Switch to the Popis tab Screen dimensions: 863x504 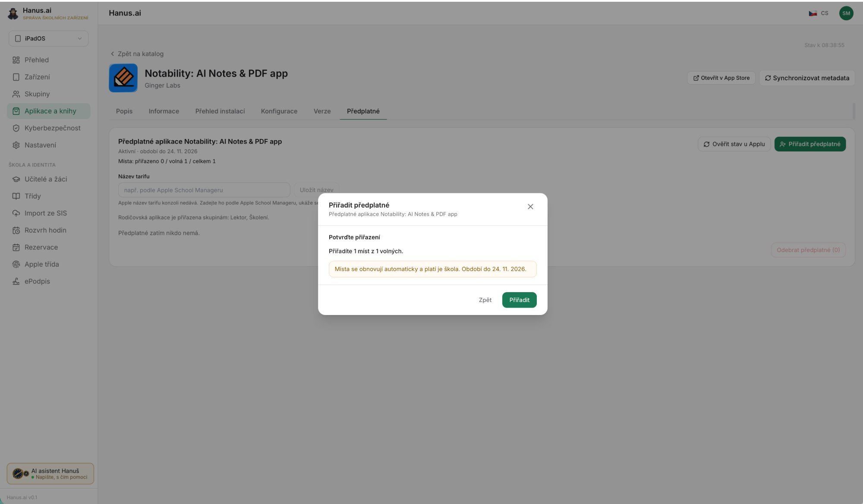124,111
